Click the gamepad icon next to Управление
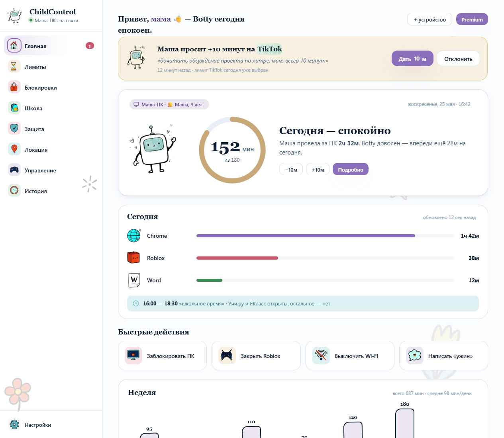504x438 pixels. pos(14,170)
